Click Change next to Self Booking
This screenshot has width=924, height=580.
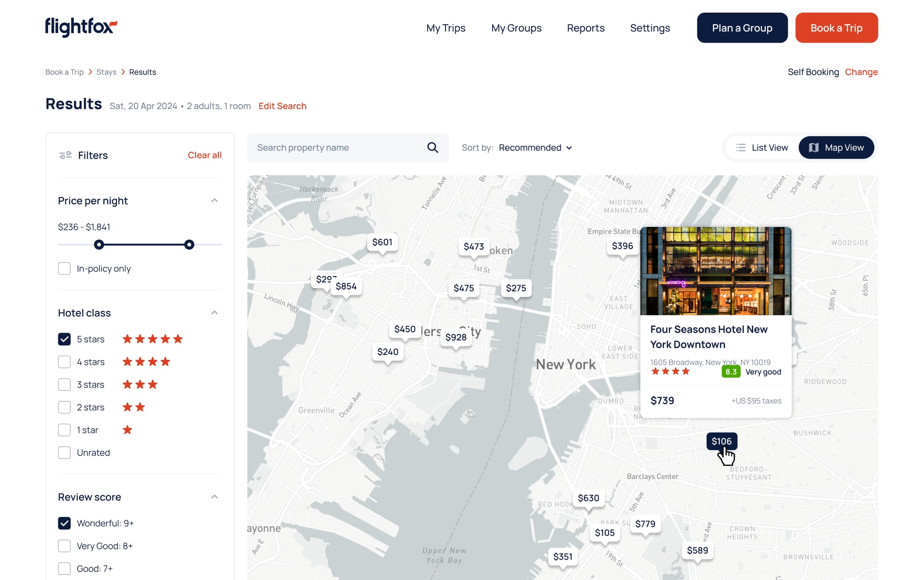861,72
